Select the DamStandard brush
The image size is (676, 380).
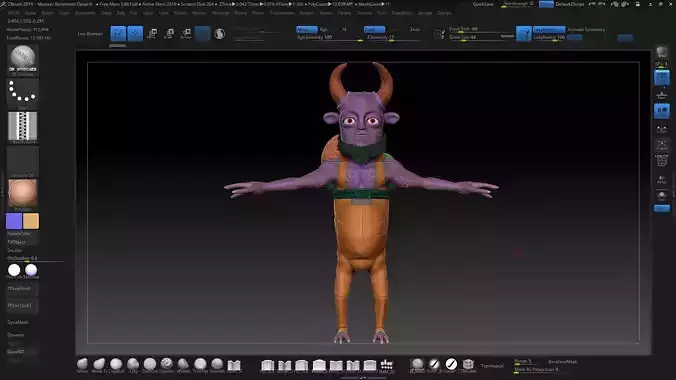pyautogui.click(x=150, y=365)
